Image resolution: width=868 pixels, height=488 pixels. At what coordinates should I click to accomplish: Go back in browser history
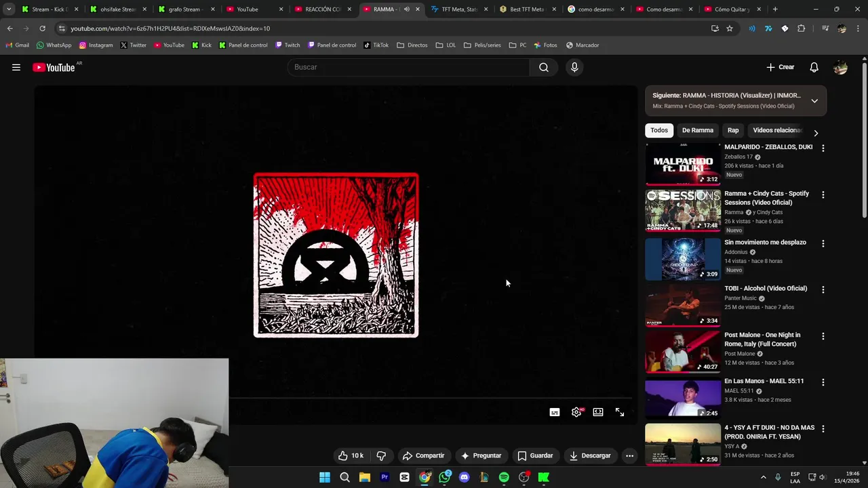point(9,28)
